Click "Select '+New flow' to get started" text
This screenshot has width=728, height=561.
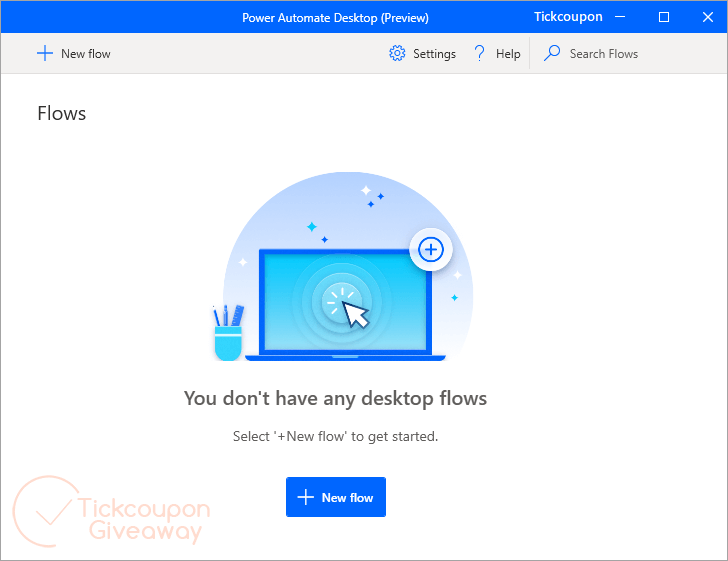[335, 437]
